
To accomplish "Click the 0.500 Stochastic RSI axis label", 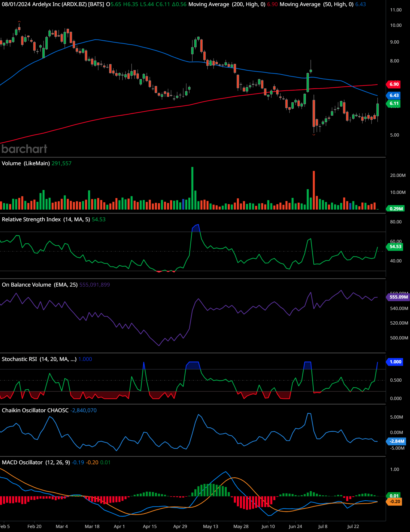I will pyautogui.click(x=396, y=380).
